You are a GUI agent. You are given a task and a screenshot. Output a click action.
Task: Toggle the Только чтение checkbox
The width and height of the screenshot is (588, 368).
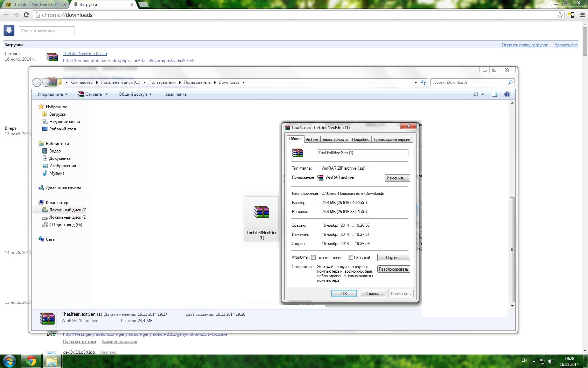314,258
